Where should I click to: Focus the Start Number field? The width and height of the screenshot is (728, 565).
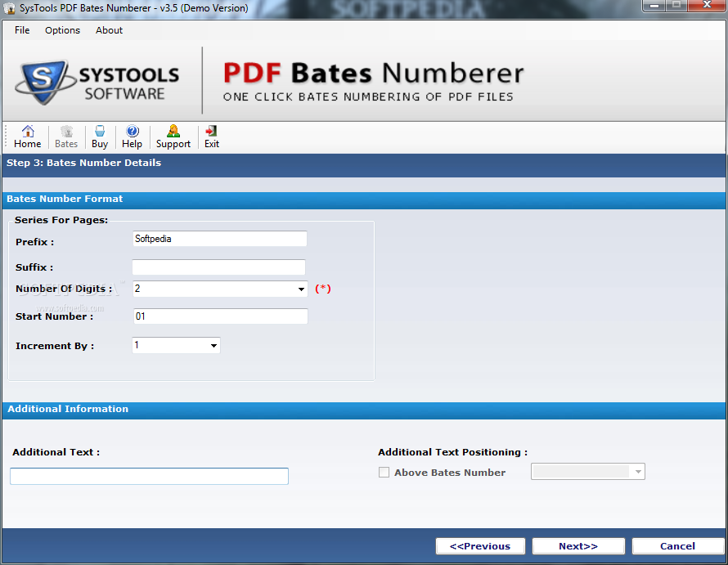coord(220,316)
